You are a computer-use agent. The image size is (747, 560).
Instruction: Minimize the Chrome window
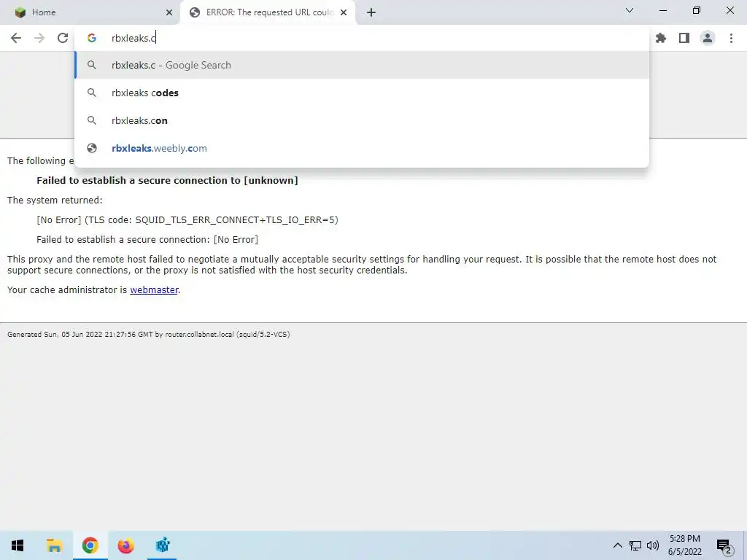tap(662, 10)
